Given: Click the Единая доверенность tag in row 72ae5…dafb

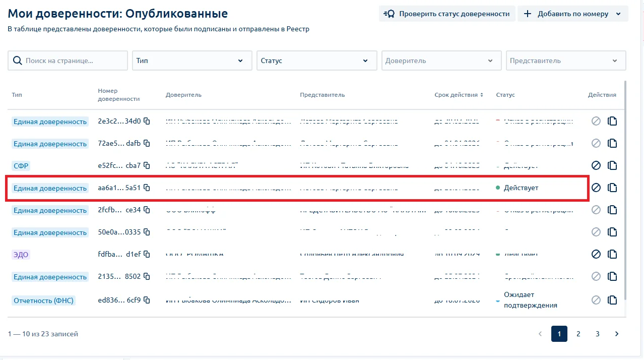Looking at the screenshot, I should [x=50, y=144].
